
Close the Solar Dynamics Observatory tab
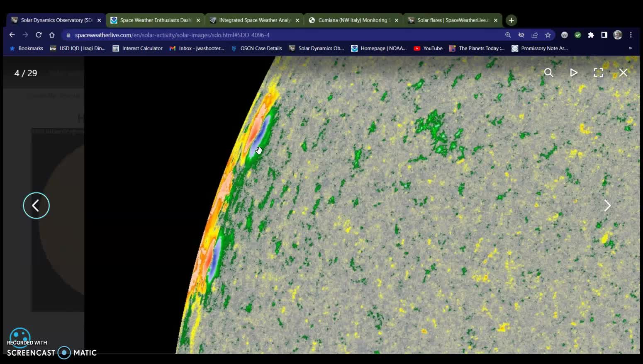pos(99,20)
